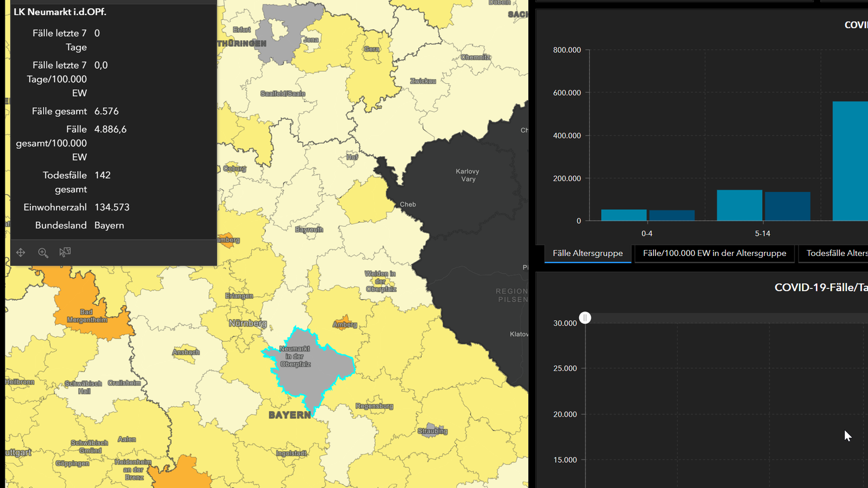This screenshot has height=488, width=868.
Task: Click the BAYERN state label on map
Action: 290,415
